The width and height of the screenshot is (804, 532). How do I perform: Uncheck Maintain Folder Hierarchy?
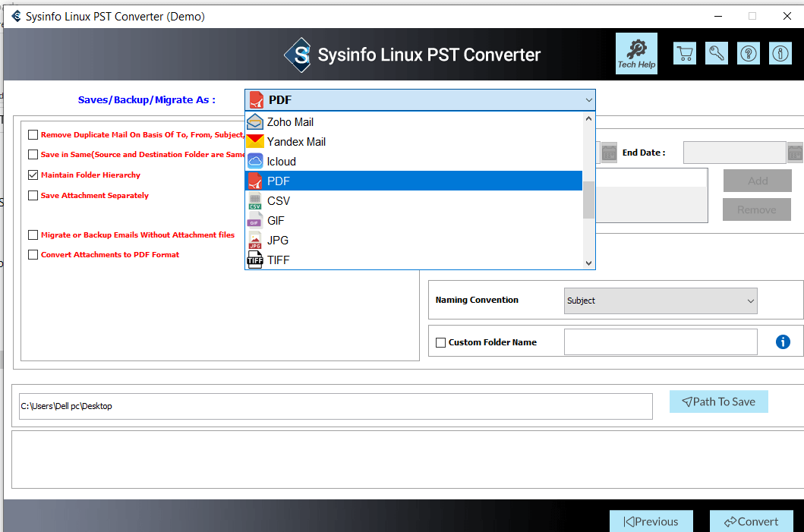coord(33,175)
